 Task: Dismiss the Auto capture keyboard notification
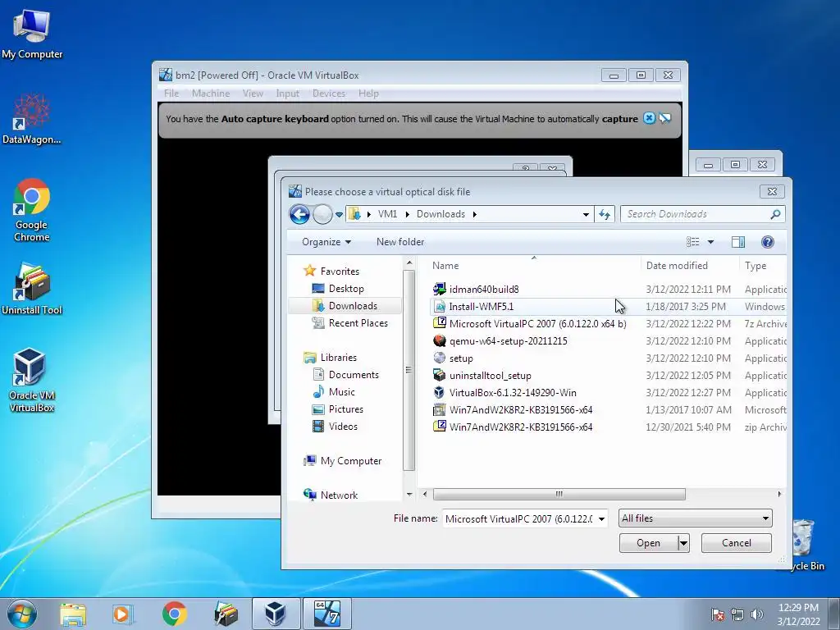649,118
